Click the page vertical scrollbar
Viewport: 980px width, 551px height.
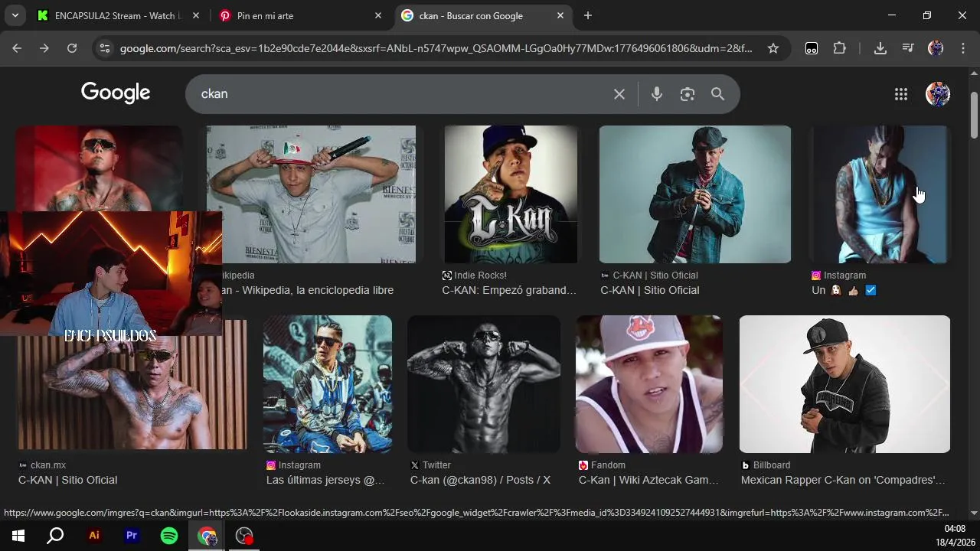(x=974, y=115)
